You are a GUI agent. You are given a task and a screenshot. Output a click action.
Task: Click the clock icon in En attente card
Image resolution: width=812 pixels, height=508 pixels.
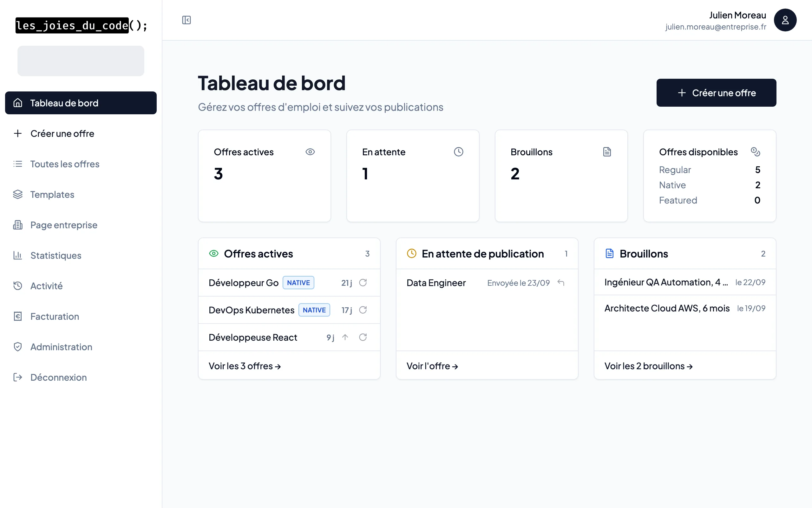coord(458,152)
